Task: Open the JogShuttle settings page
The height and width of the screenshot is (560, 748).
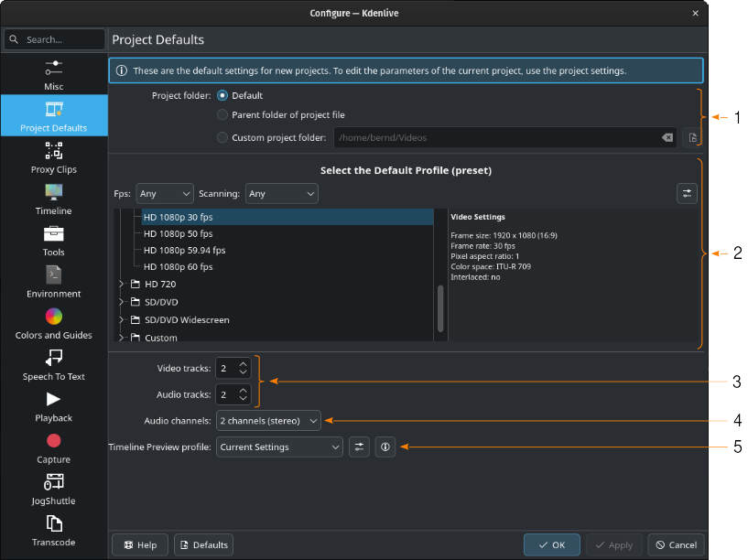Action: (x=53, y=490)
